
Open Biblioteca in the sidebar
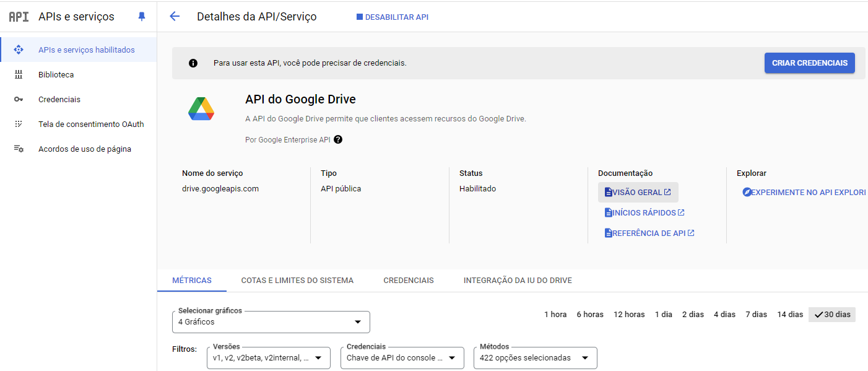coord(78,74)
